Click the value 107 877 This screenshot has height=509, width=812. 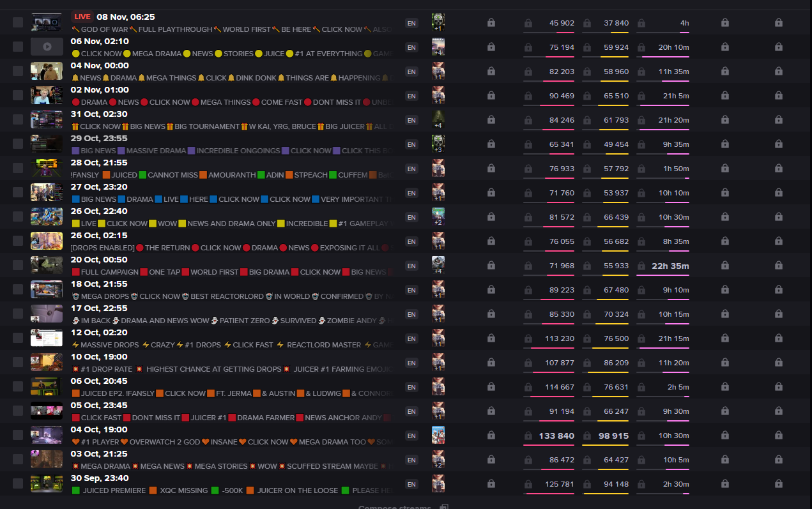559,363
